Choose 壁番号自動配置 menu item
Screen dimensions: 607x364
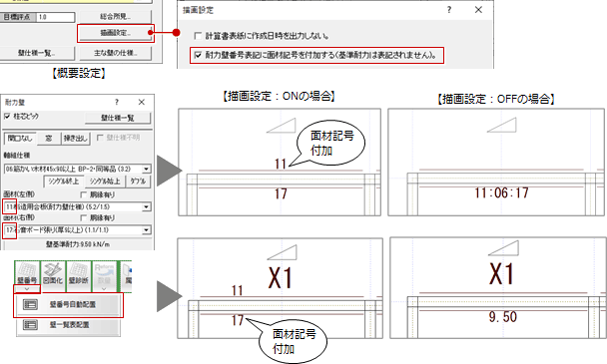tap(69, 305)
